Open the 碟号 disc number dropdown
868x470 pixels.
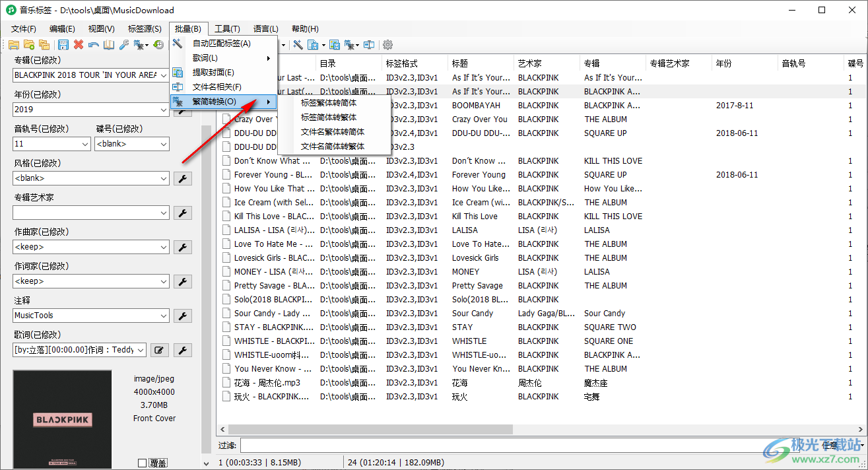(x=163, y=144)
